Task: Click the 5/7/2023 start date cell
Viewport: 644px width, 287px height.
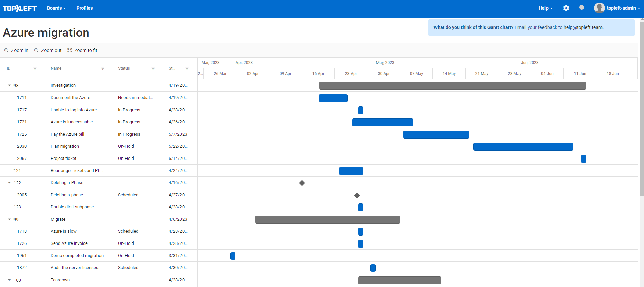Action: tap(178, 134)
